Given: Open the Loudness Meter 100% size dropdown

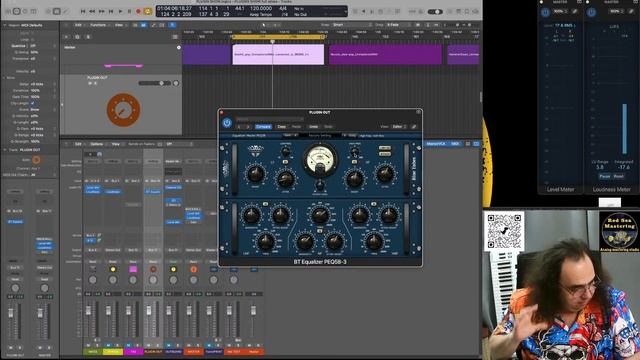Looking at the screenshot, I should click(616, 11).
